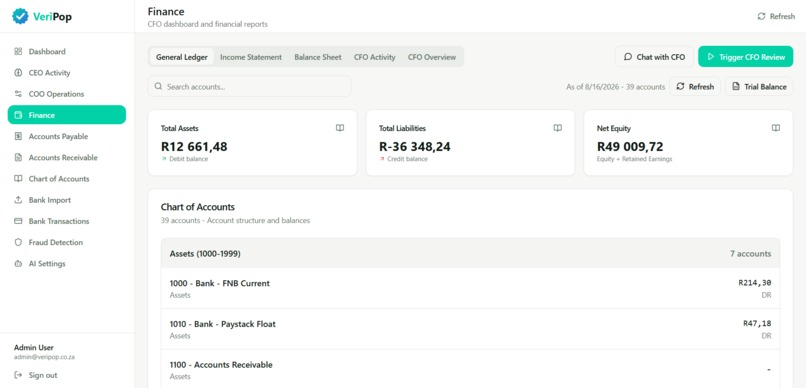
Task: Click Trigger CFO Review button
Action: tap(745, 57)
